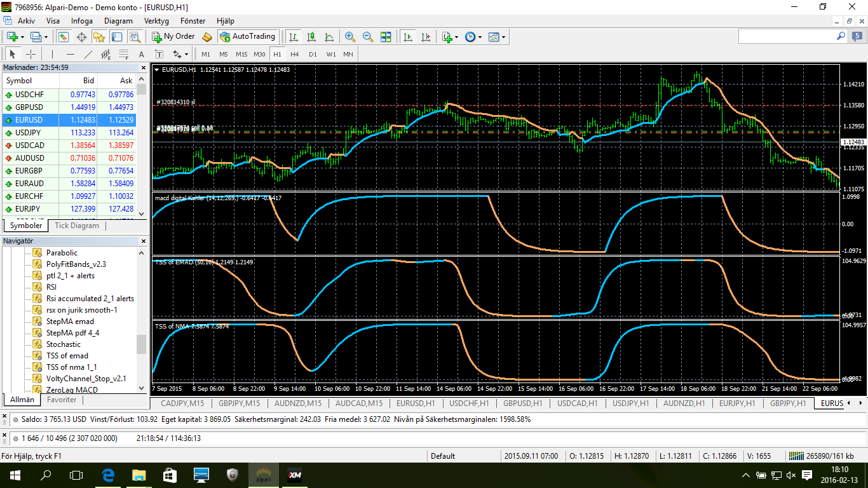The image size is (868, 488).
Task: Open the MetaEditor yellow book icon
Action: tap(207, 37)
